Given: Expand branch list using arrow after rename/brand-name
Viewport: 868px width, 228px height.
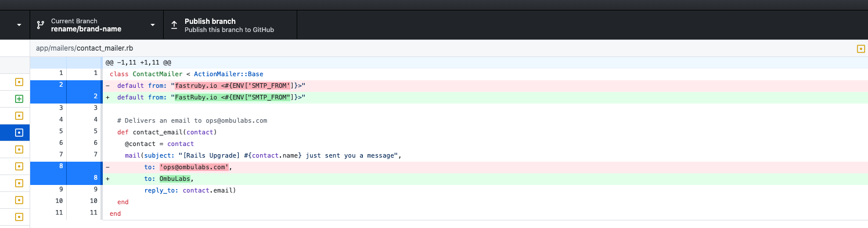Looking at the screenshot, I should [x=153, y=25].
